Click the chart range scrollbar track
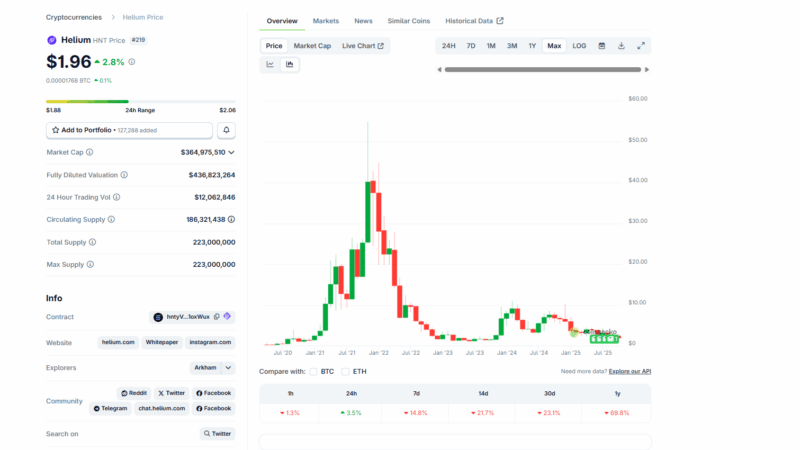 543,69
